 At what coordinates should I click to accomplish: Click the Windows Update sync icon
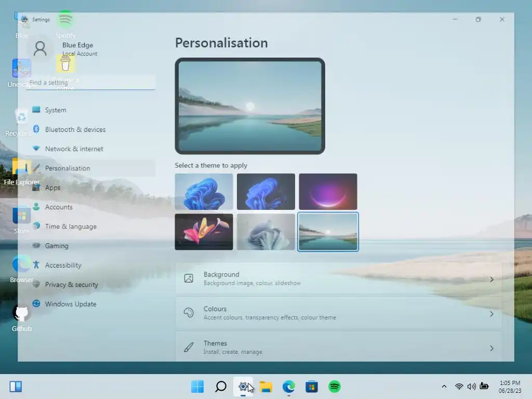pos(36,303)
